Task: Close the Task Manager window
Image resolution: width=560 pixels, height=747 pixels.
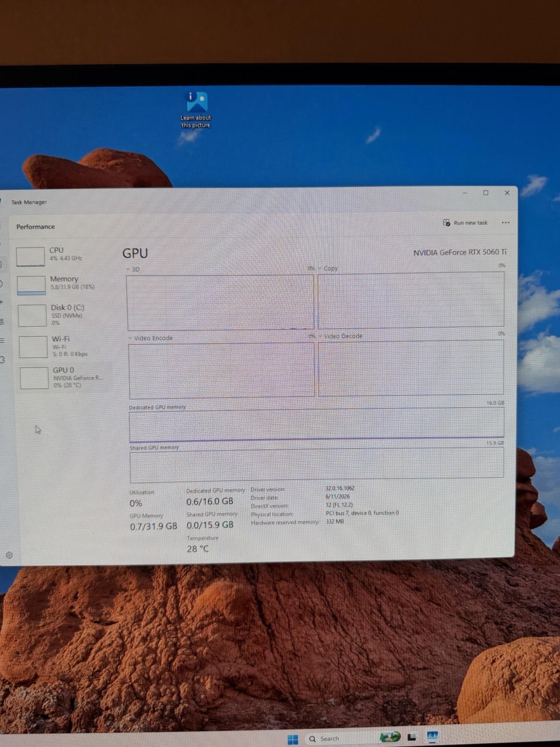Action: coord(507,193)
